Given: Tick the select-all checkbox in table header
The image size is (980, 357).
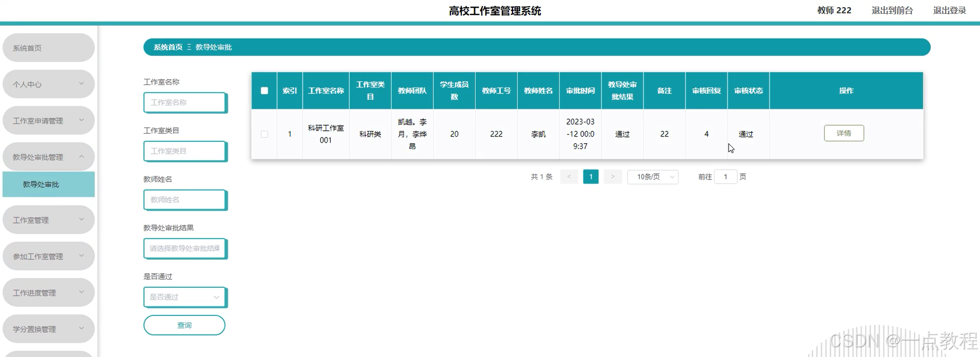Looking at the screenshot, I should pyautogui.click(x=264, y=91).
